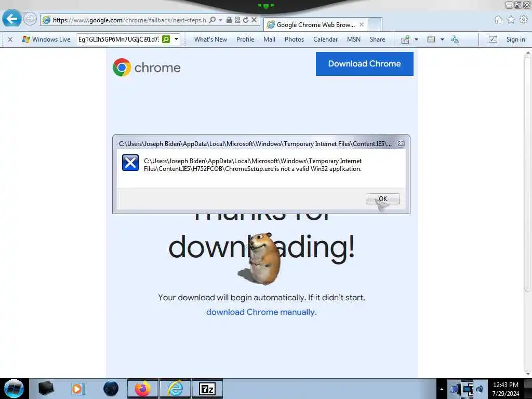Expand the dropdown beside the share picture icon

(416, 39)
